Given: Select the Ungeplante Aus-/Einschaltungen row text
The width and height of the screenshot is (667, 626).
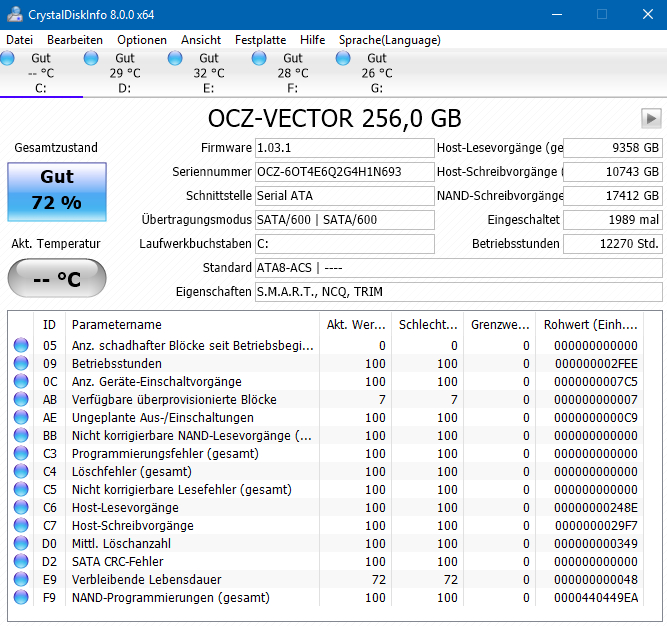Looking at the screenshot, I should coord(162,418).
